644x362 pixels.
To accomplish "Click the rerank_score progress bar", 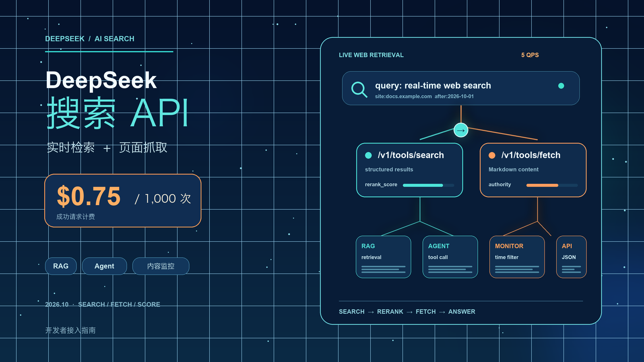I will click(x=428, y=185).
